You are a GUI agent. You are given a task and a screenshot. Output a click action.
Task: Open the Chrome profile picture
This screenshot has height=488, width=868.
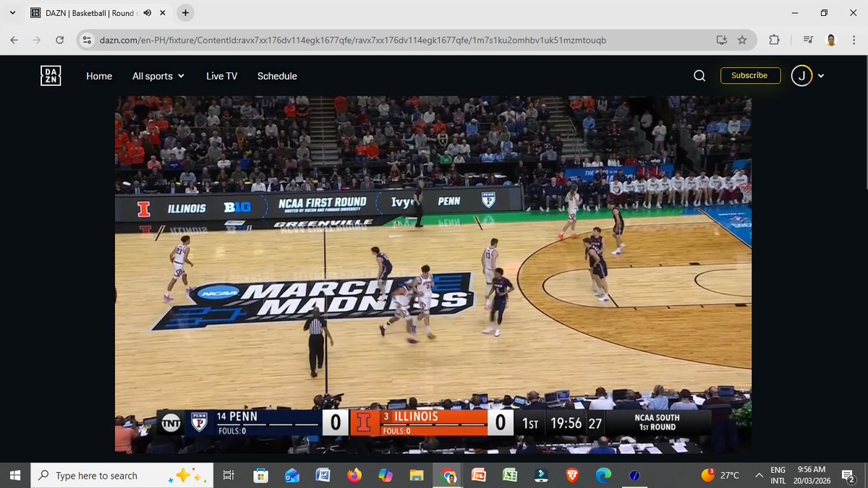coord(830,40)
